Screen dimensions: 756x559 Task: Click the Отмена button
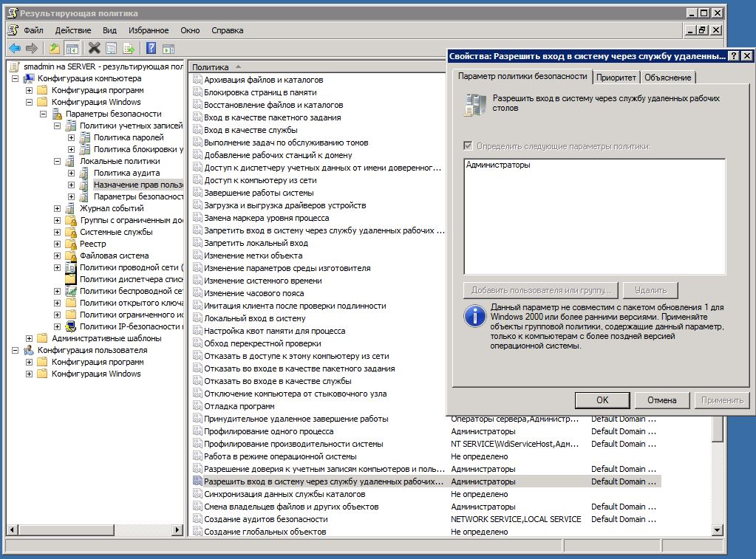point(661,400)
